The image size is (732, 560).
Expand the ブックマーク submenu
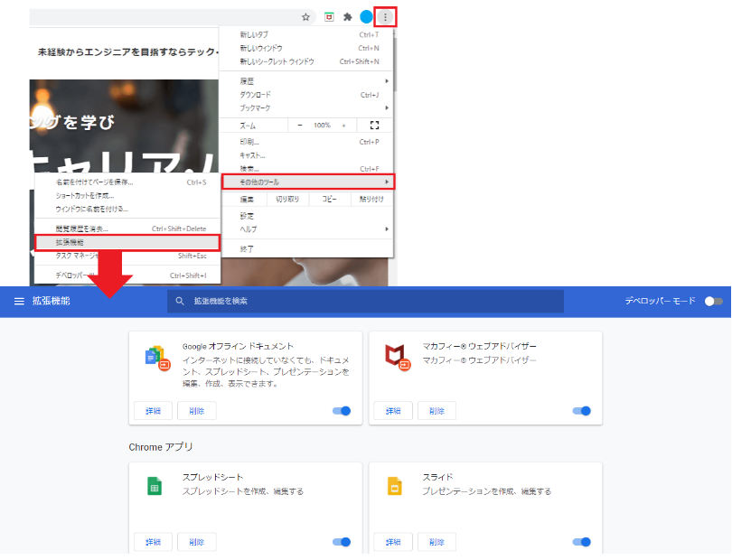click(306, 107)
